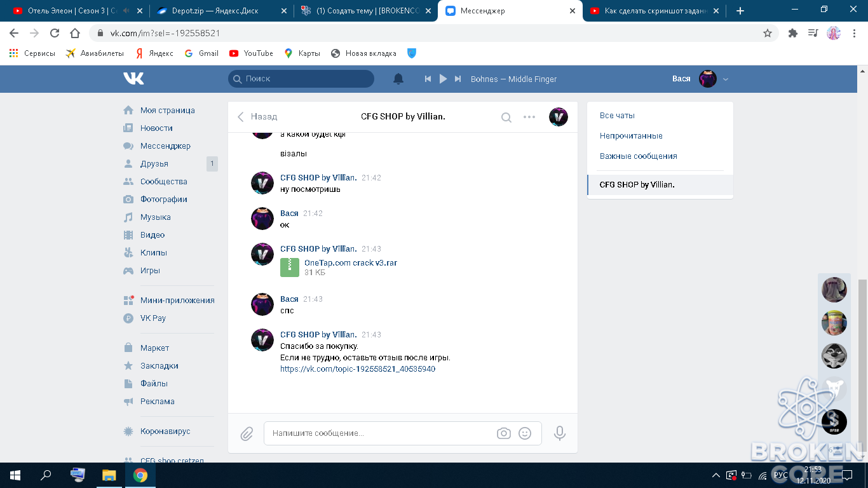Skip to previous track in header player
The width and height of the screenshot is (868, 488).
pos(428,79)
